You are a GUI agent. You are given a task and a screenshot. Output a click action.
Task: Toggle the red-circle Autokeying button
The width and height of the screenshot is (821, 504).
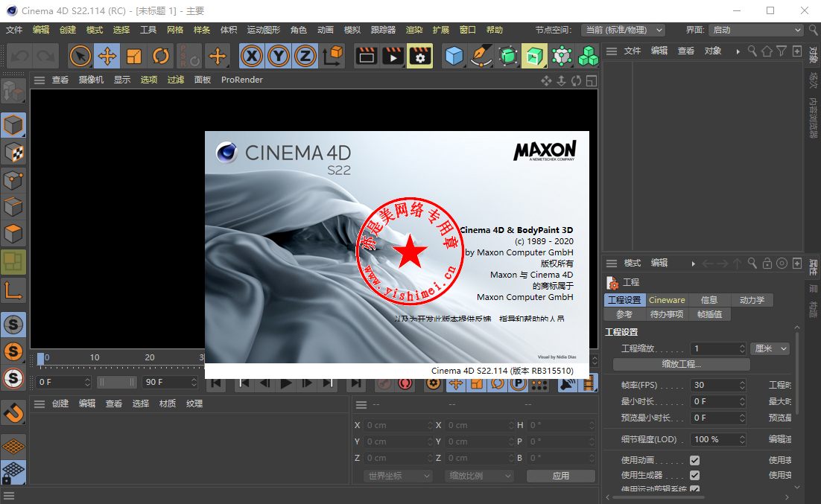pyautogui.click(x=405, y=383)
